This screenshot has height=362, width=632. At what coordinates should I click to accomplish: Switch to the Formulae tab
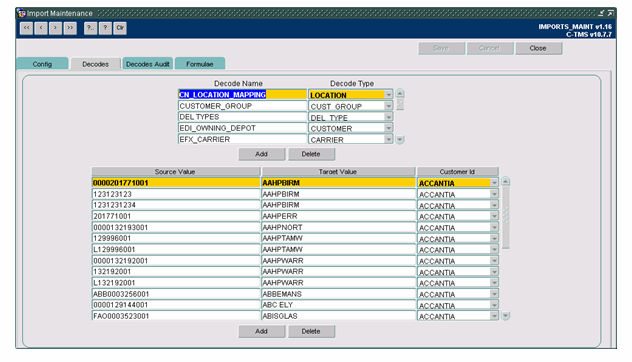(x=200, y=64)
